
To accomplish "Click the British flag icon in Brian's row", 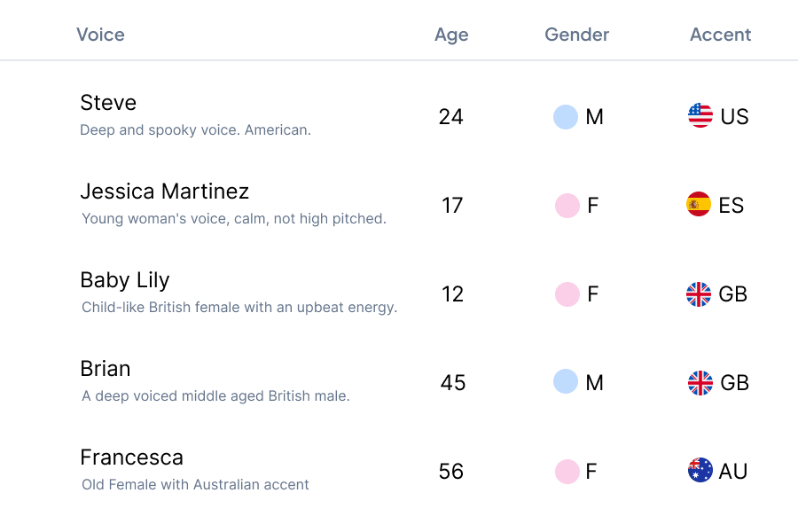I will click(700, 382).
